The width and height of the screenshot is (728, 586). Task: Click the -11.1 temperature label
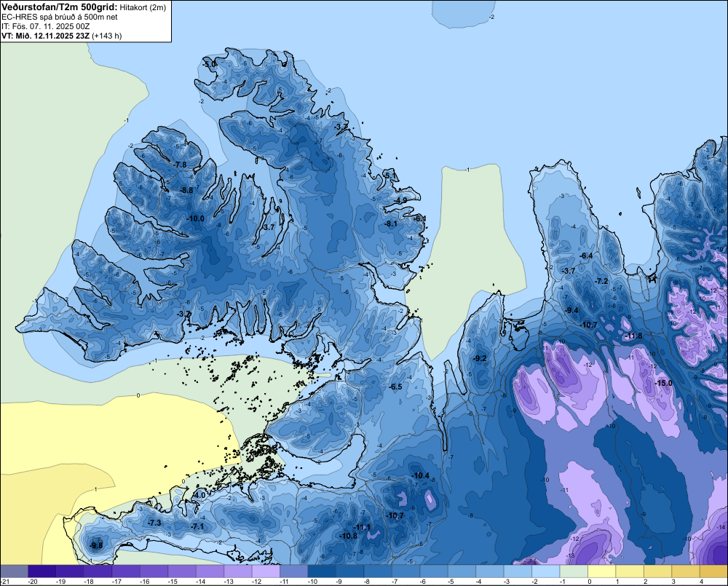[x=362, y=528]
